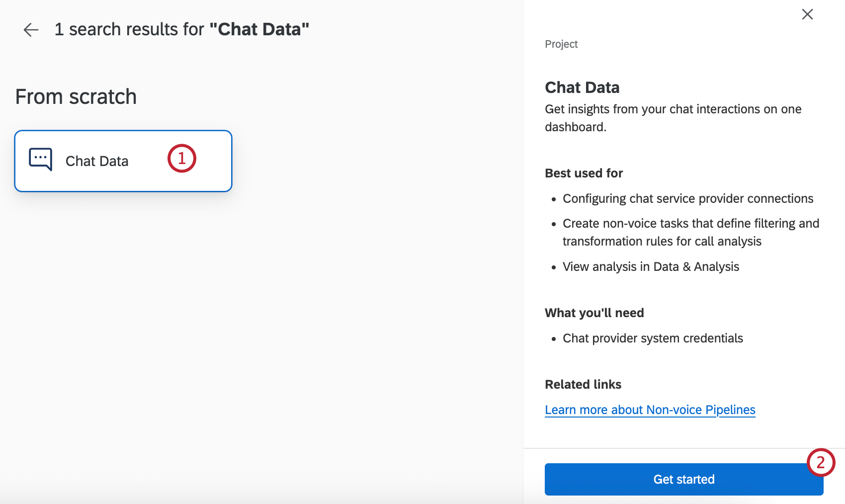
Task: Click the Configuring chat service provider connections bullet
Action: click(688, 198)
